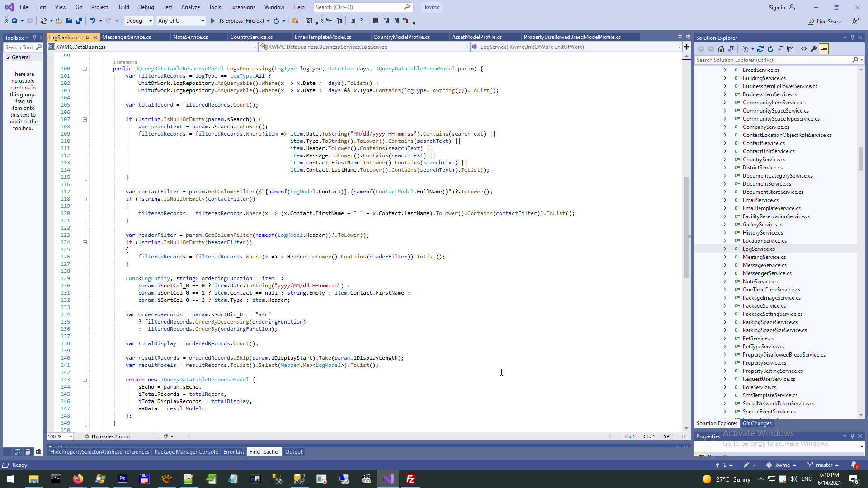
Task: Click the Toggle Bookmark toolbar icon
Action: (376, 21)
